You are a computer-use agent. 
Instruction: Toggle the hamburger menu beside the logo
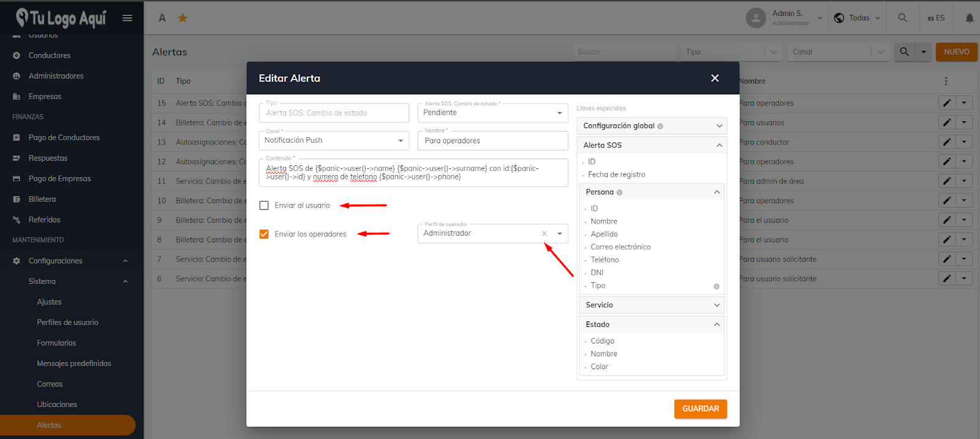tap(127, 18)
